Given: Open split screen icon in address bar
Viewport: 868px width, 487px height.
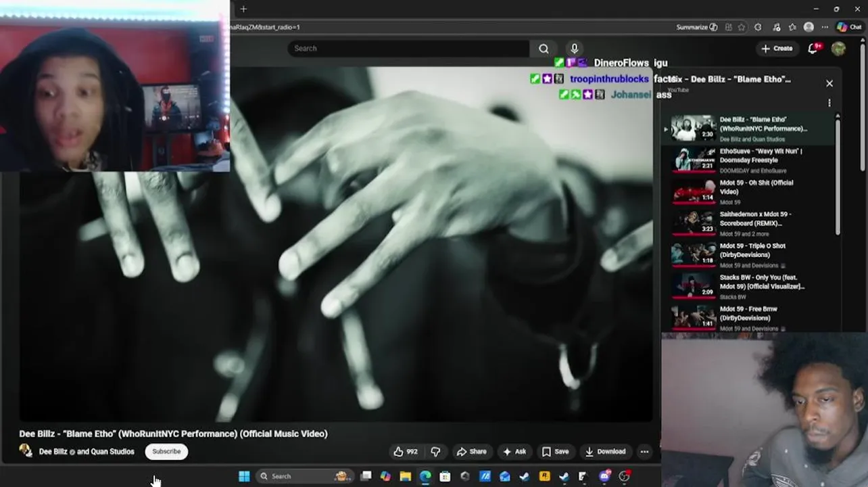Looking at the screenshot, I should tap(728, 27).
